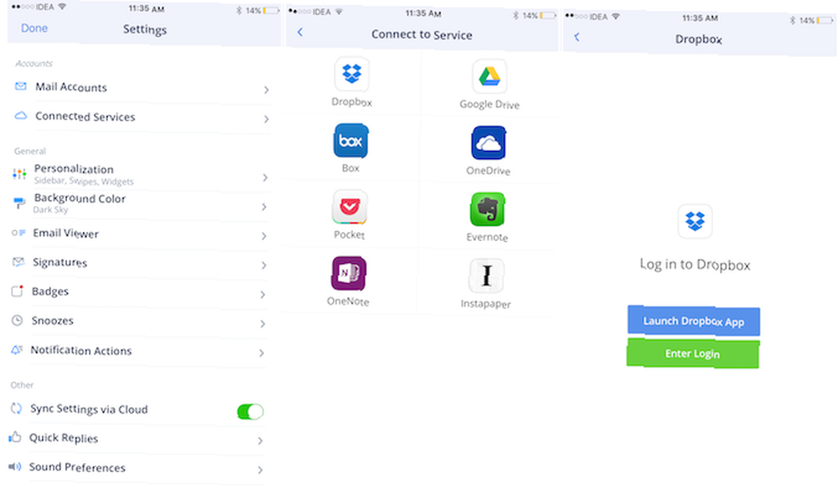Open the Connected Services menu entry
The width and height of the screenshot is (838, 504).
[x=140, y=117]
